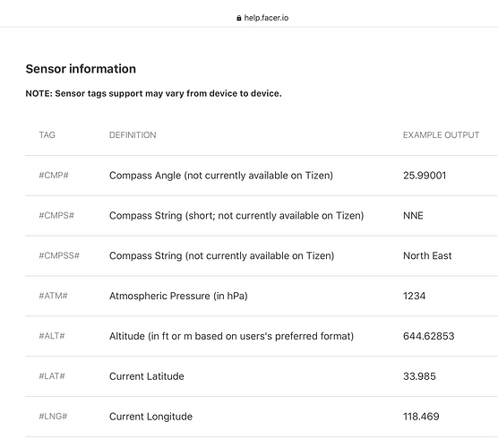Click the lock icon beside help.facer.io

click(239, 18)
